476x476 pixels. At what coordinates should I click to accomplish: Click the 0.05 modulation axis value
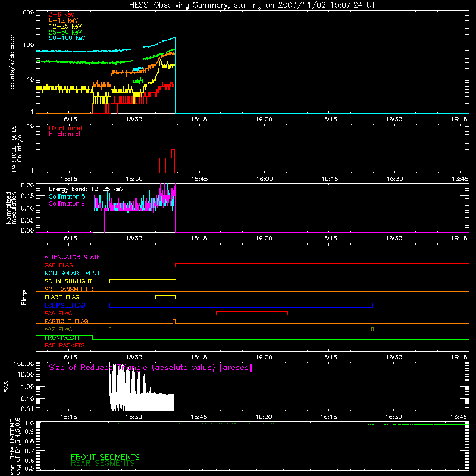click(27, 220)
